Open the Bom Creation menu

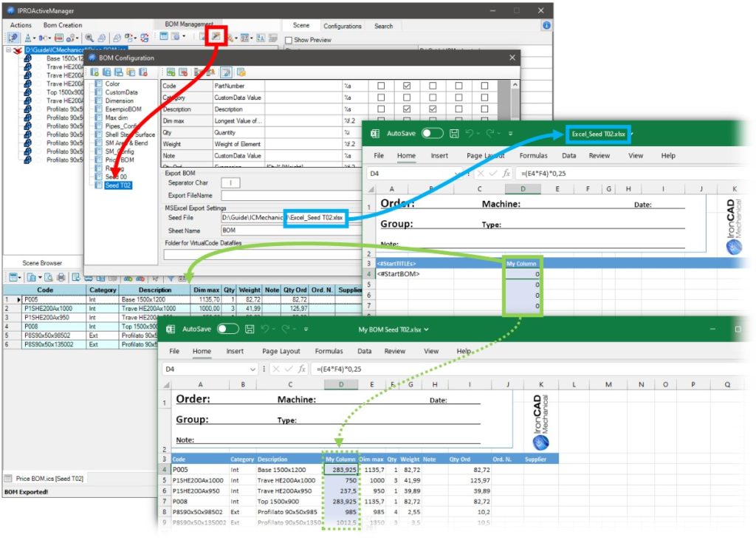[x=63, y=25]
